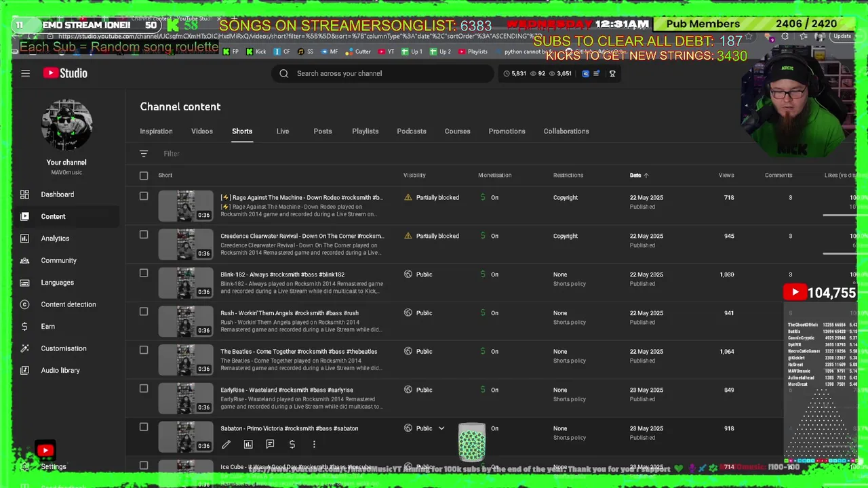
Task: Expand visibility dropdown on Sabaton row
Action: pyautogui.click(x=441, y=428)
